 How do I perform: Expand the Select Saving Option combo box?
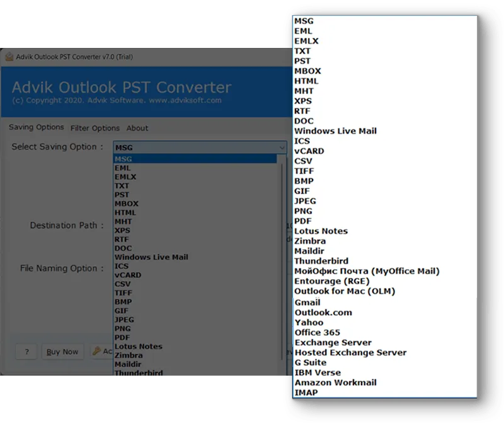(200, 148)
